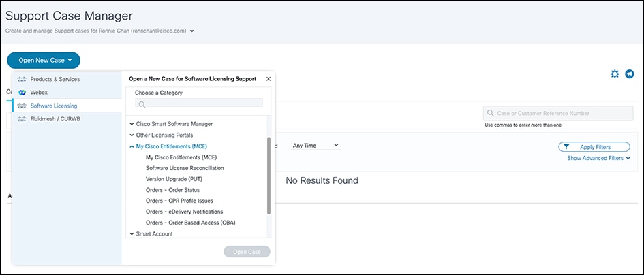Click the Cisco logo beside Products & Services

(x=22, y=79)
